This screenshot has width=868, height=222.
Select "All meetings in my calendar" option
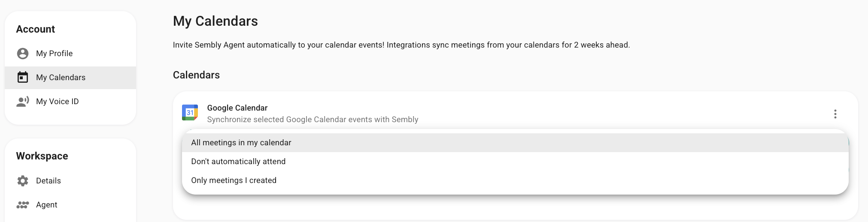click(241, 143)
